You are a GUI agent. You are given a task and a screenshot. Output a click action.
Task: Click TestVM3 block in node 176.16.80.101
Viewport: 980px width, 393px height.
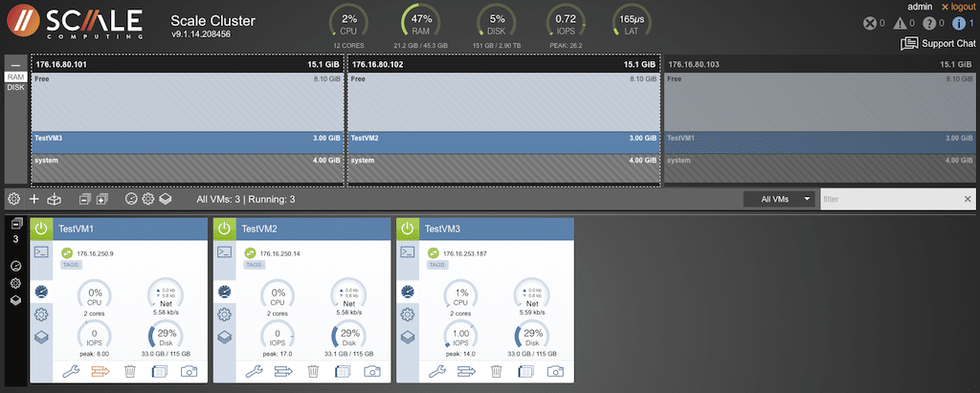[188, 142]
